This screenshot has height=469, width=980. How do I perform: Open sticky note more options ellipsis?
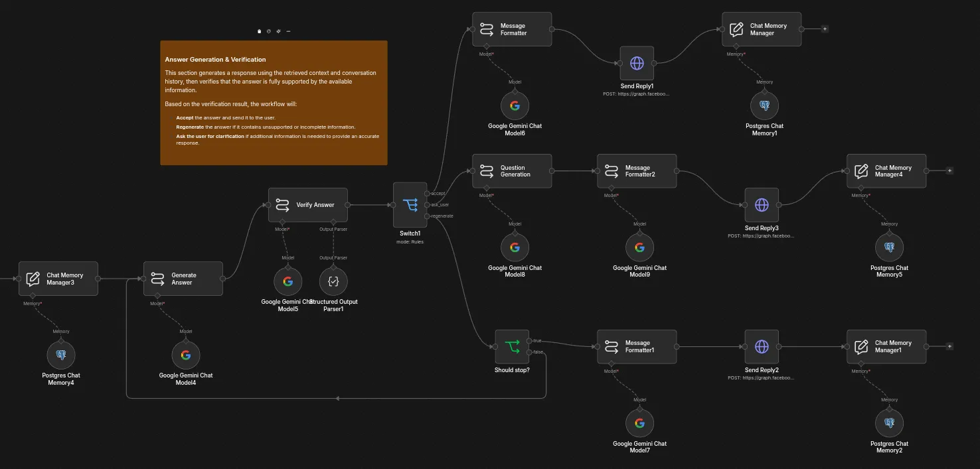pyautogui.click(x=288, y=31)
